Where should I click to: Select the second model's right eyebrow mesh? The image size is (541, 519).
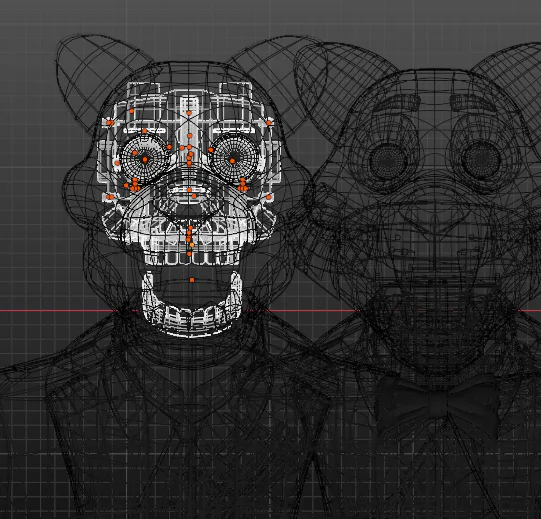click(x=471, y=101)
